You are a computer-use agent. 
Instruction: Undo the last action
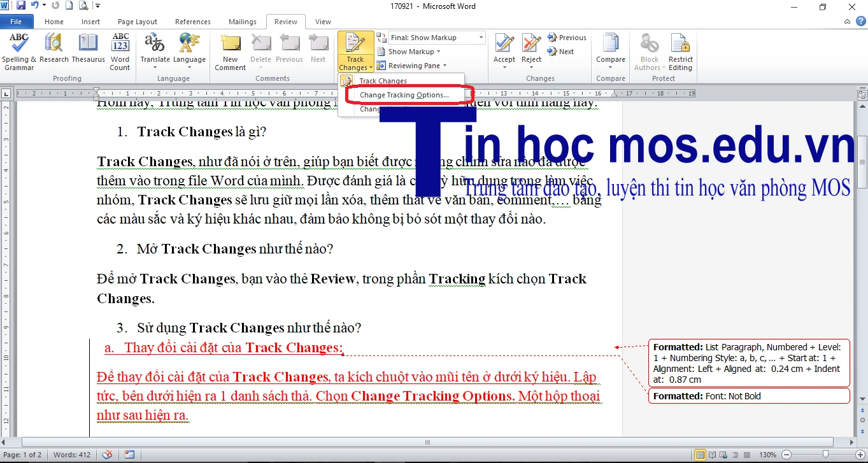[x=34, y=6]
